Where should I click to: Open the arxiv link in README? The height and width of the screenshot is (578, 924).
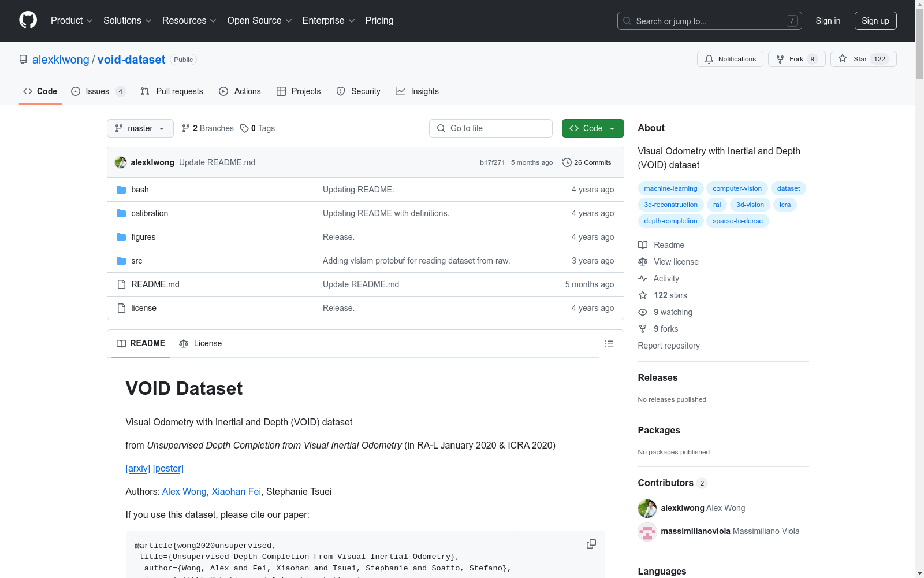click(138, 468)
